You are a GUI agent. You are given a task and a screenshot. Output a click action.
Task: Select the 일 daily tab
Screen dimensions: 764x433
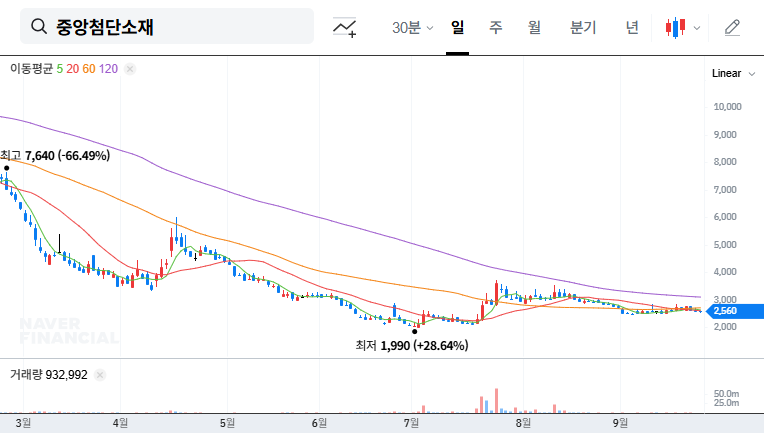click(x=457, y=27)
